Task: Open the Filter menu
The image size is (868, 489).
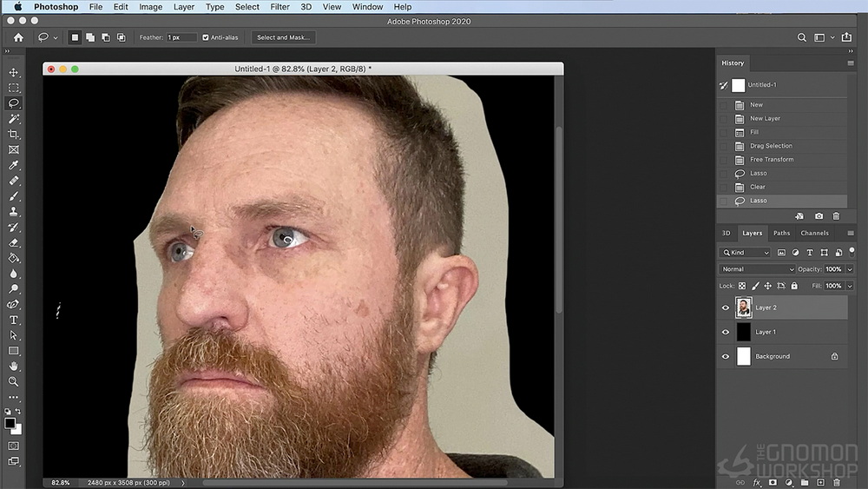Action: [x=279, y=7]
